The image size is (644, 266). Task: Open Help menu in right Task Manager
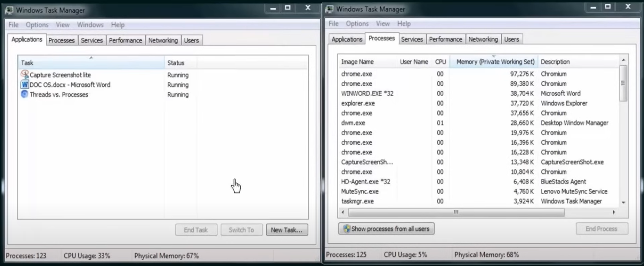coord(404,24)
